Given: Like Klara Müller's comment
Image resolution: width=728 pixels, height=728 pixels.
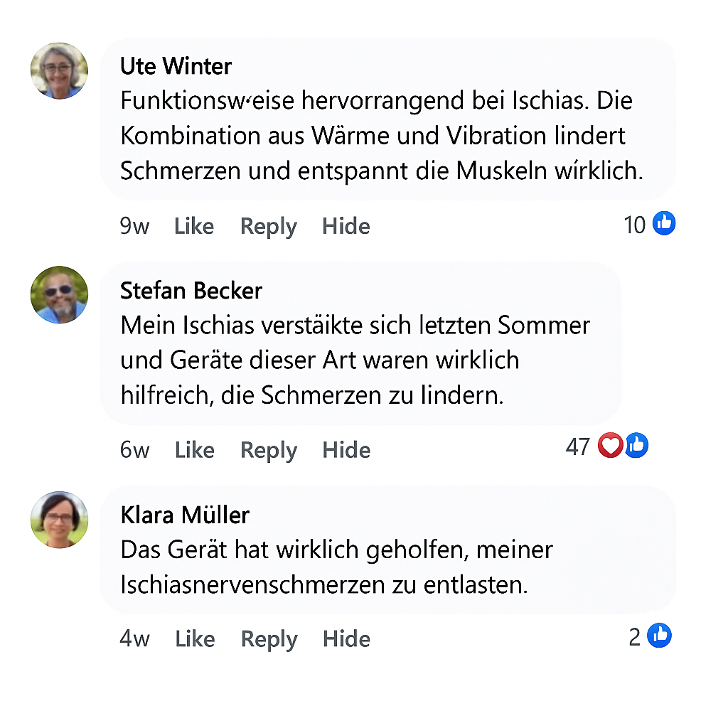Looking at the screenshot, I should tap(195, 639).
